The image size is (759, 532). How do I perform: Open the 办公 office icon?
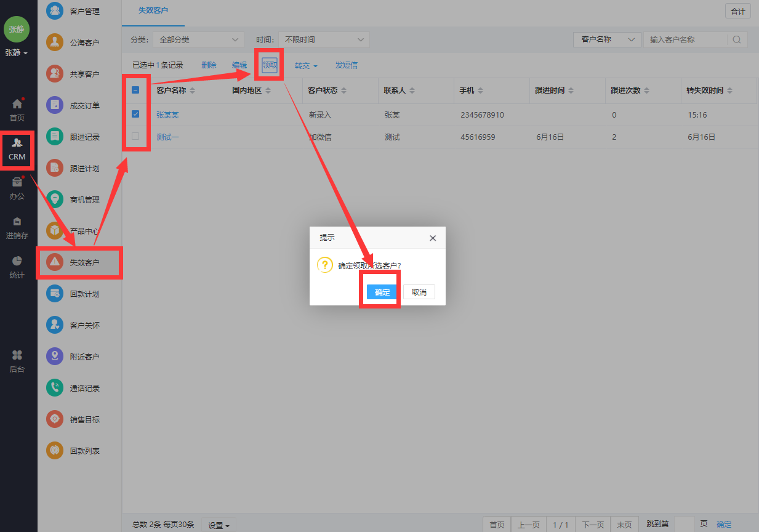[x=17, y=182]
